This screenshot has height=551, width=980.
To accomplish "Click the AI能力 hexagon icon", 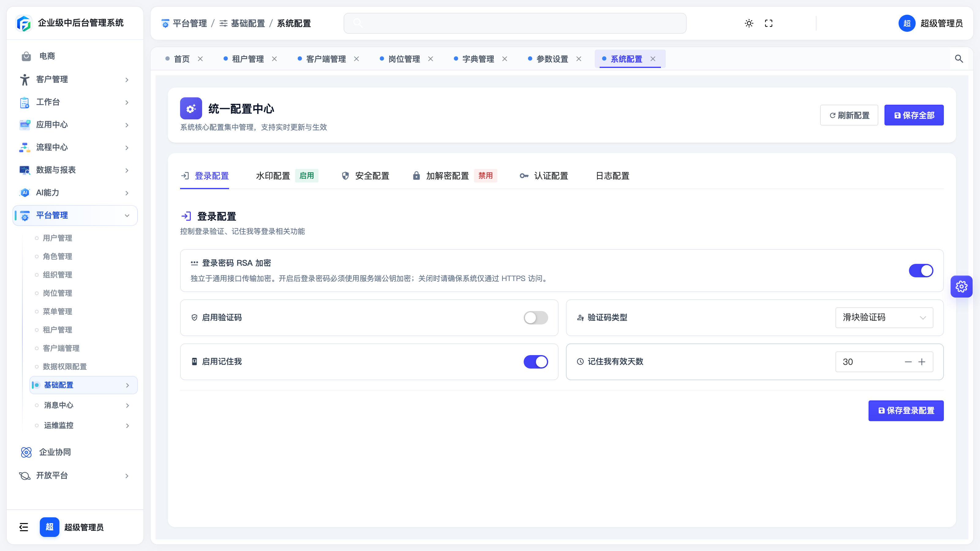I will [x=25, y=193].
